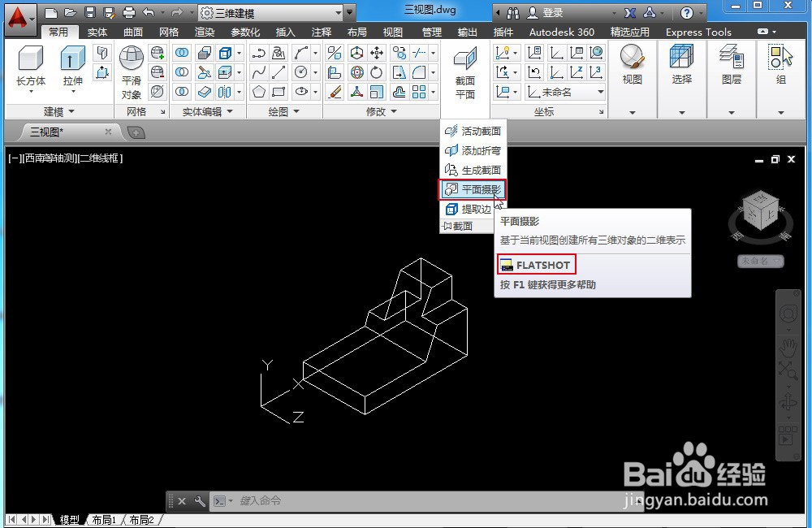Switch to the 渲染 ribbon tab
Screen dimensions: 812x528
point(205,32)
